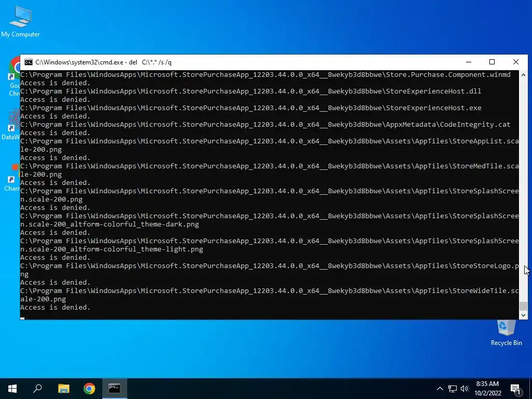Click the console scrollbar down arrow

point(523,315)
